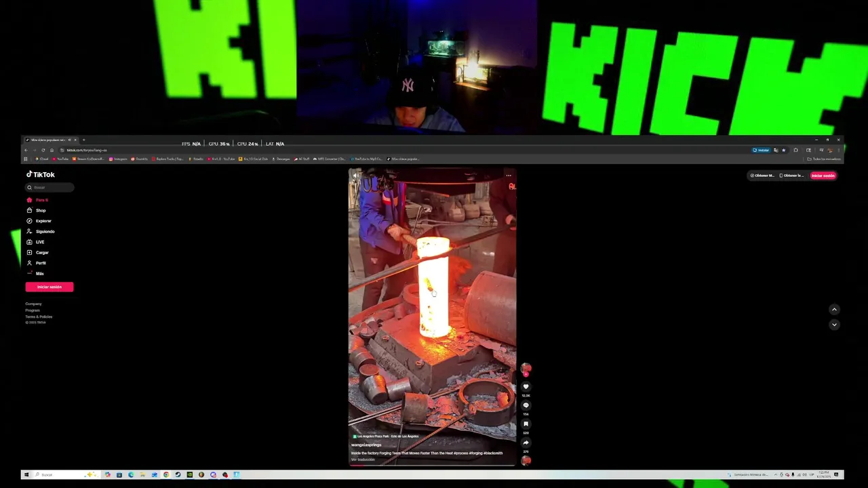Open Perfil in the sidebar
Screen dimensions: 868x488
point(36,263)
